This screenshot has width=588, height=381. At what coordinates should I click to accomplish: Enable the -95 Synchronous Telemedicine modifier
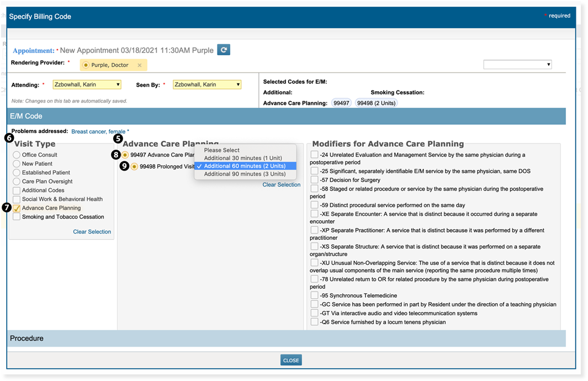tap(314, 295)
